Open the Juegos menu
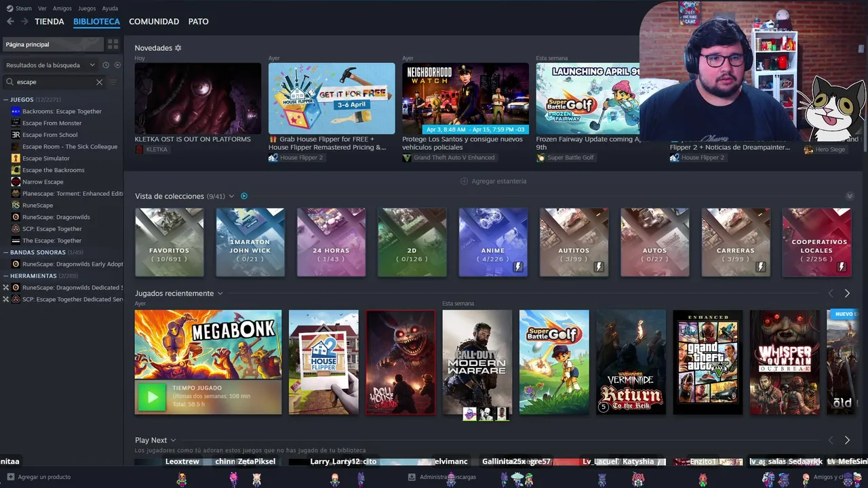This screenshot has height=488, width=868. click(87, 8)
